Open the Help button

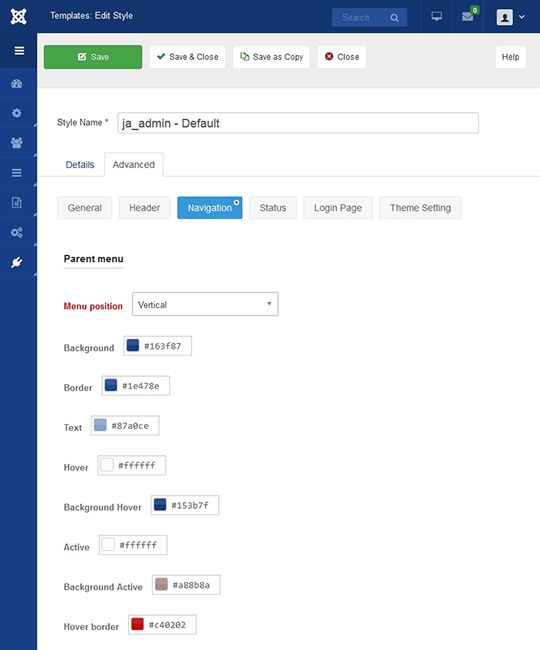pos(510,57)
